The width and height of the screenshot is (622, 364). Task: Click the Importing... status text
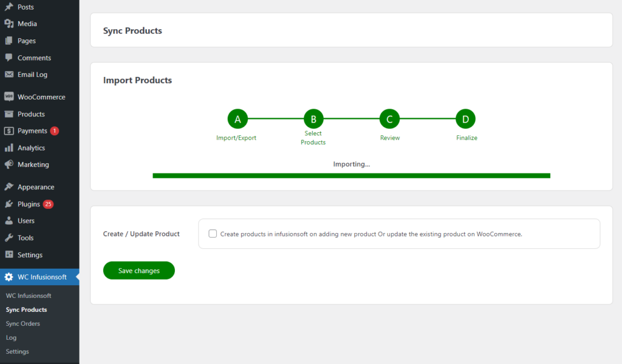pyautogui.click(x=352, y=164)
